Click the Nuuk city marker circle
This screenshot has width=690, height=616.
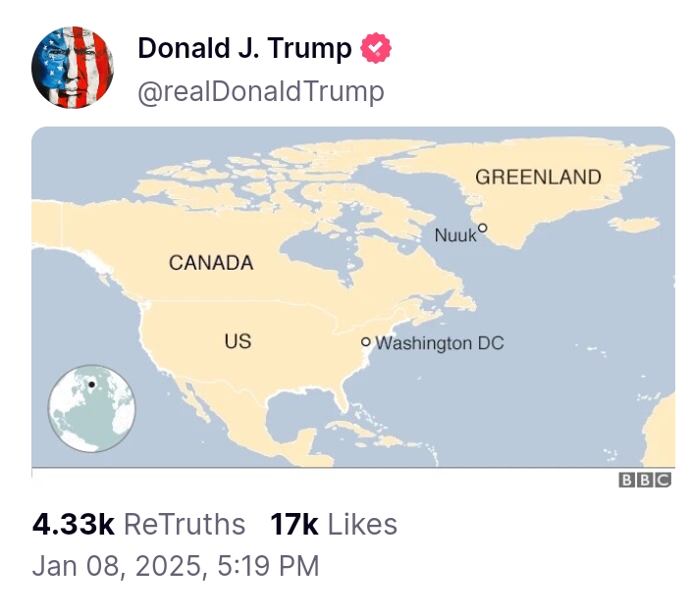click(483, 228)
